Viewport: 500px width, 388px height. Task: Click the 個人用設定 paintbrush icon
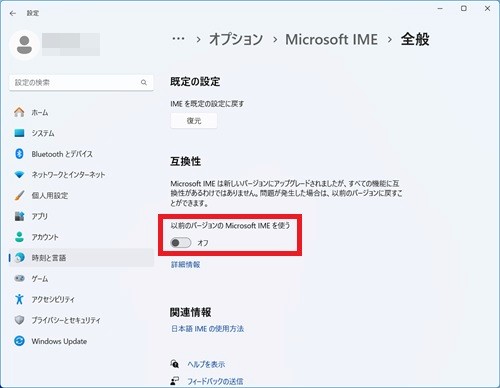[19, 195]
